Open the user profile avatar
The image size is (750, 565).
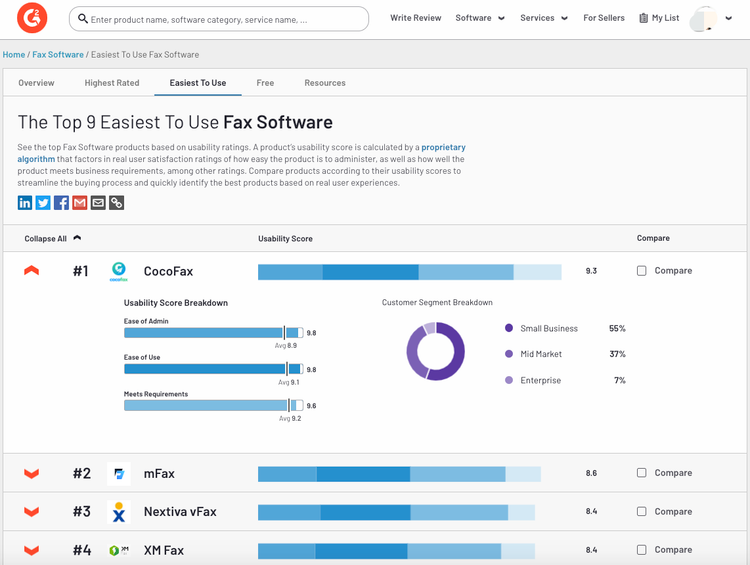click(704, 19)
